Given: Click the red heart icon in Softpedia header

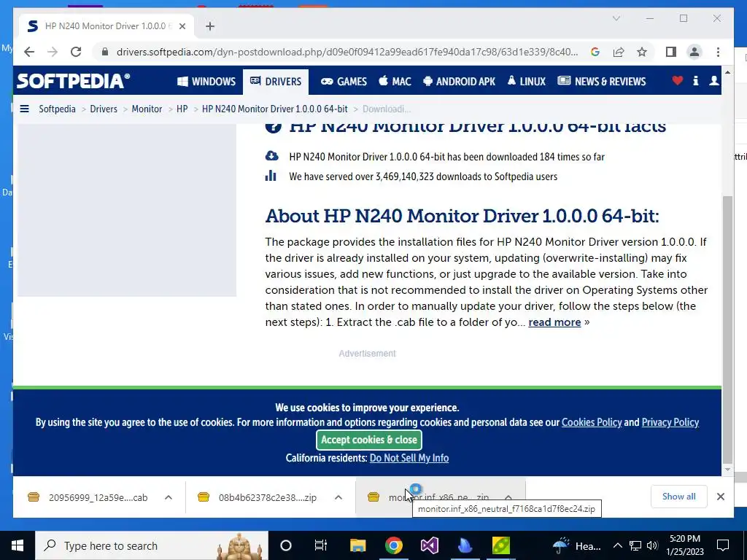Looking at the screenshot, I should coord(678,81).
